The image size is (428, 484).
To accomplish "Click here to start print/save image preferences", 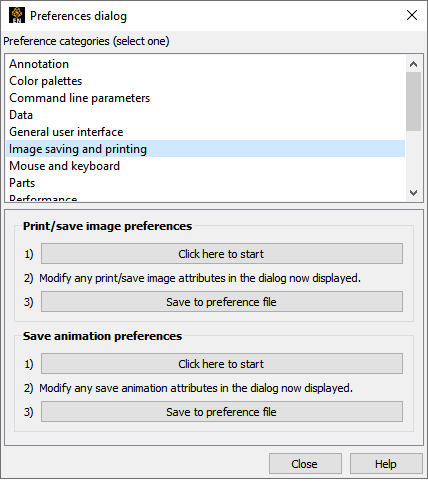I will [222, 254].
